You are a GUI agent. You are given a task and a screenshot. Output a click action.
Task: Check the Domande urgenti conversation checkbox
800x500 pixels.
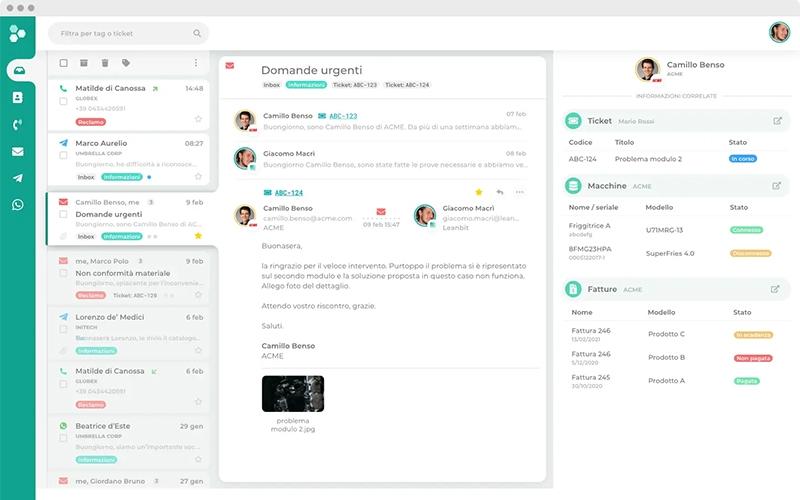tap(63, 214)
